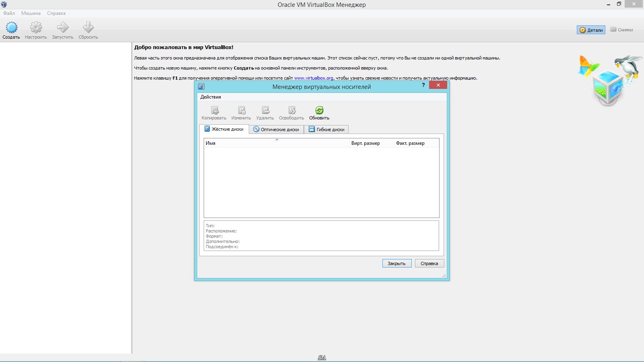Click the welcome heading Добро пожаловать в мир VirtualBox!
Screen dimensions: 644x362
[184, 47]
